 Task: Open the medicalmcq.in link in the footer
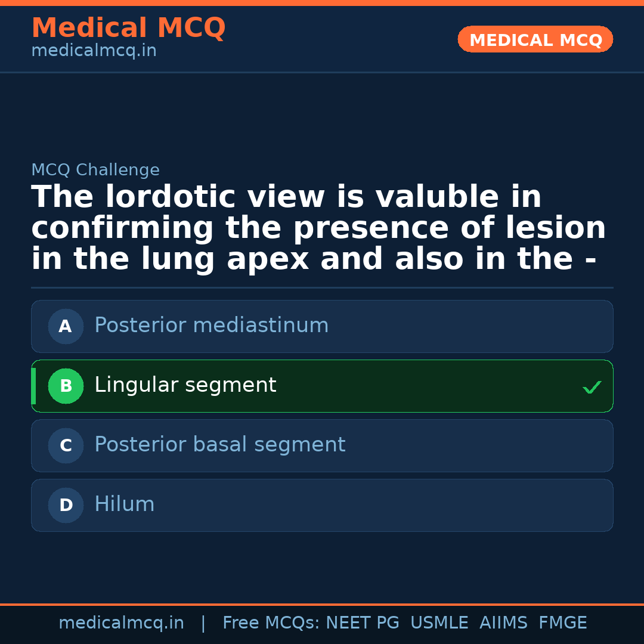pos(121,623)
